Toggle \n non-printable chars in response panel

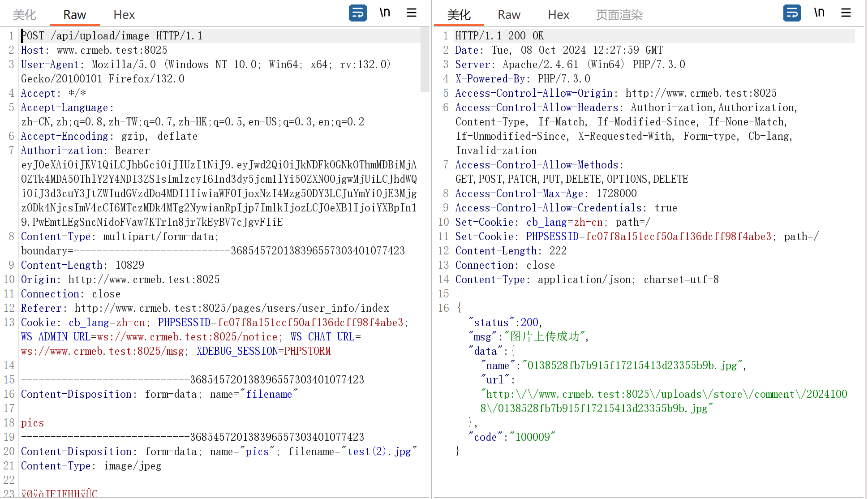(819, 13)
